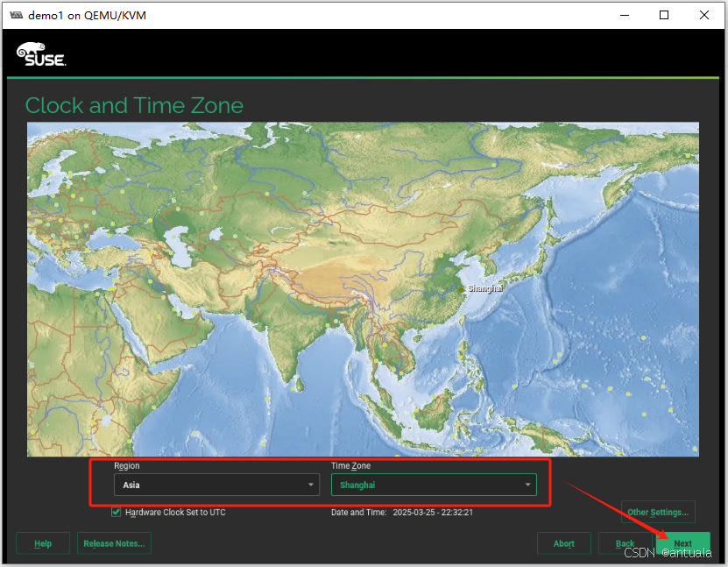Expand the Region dropdown showing Asia

click(x=216, y=485)
